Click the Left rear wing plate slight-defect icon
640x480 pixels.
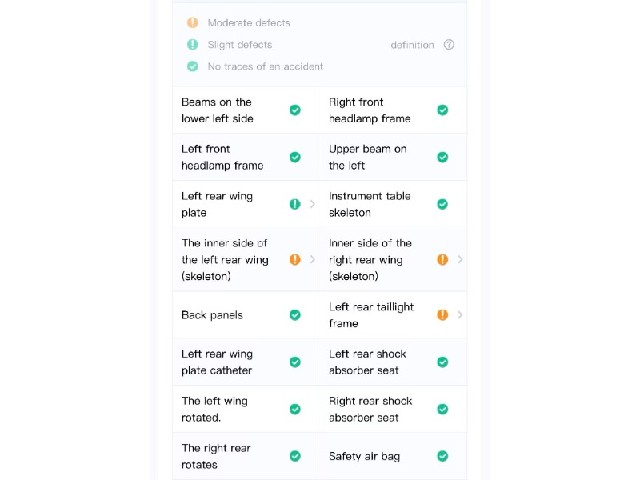point(295,204)
